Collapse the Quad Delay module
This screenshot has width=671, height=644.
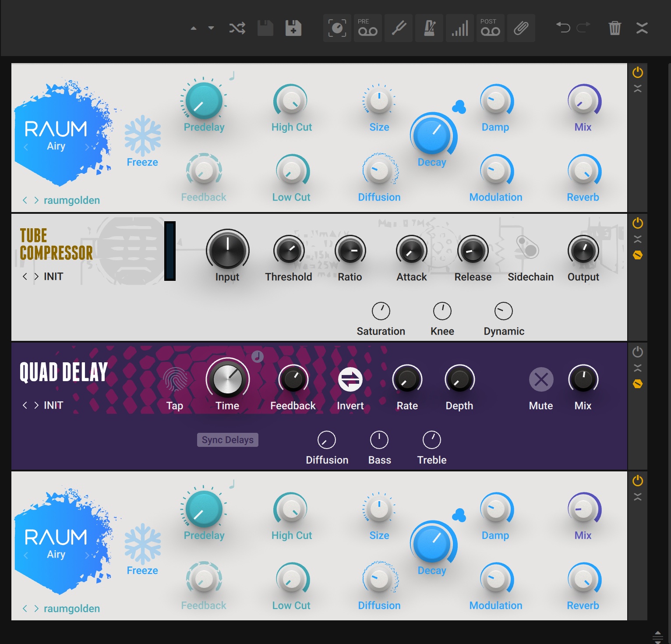click(x=638, y=368)
